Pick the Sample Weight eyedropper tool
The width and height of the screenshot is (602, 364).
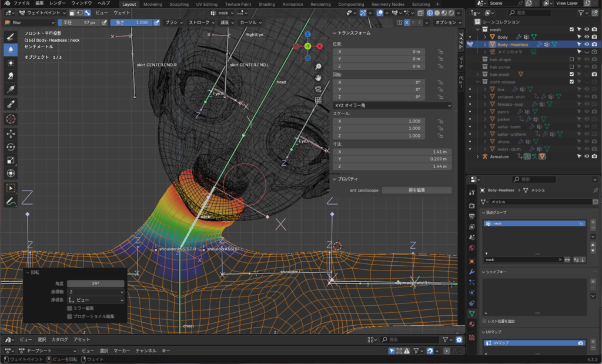(x=11, y=104)
